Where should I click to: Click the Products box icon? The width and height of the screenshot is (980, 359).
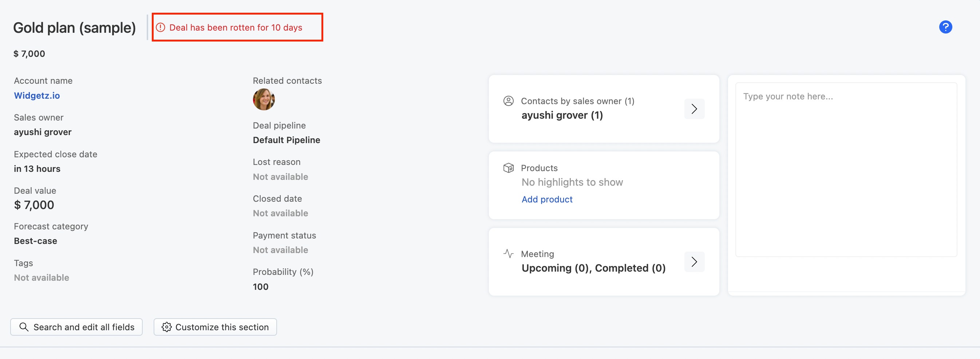pos(508,168)
